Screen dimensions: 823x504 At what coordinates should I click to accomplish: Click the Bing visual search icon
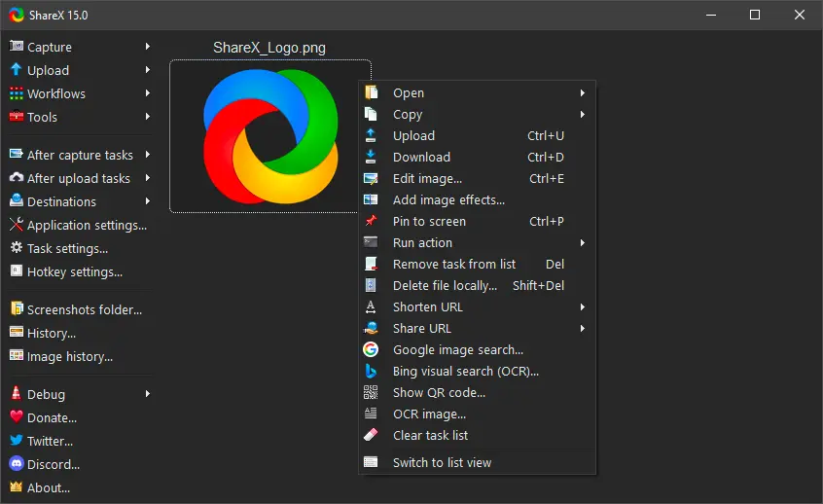pos(371,371)
